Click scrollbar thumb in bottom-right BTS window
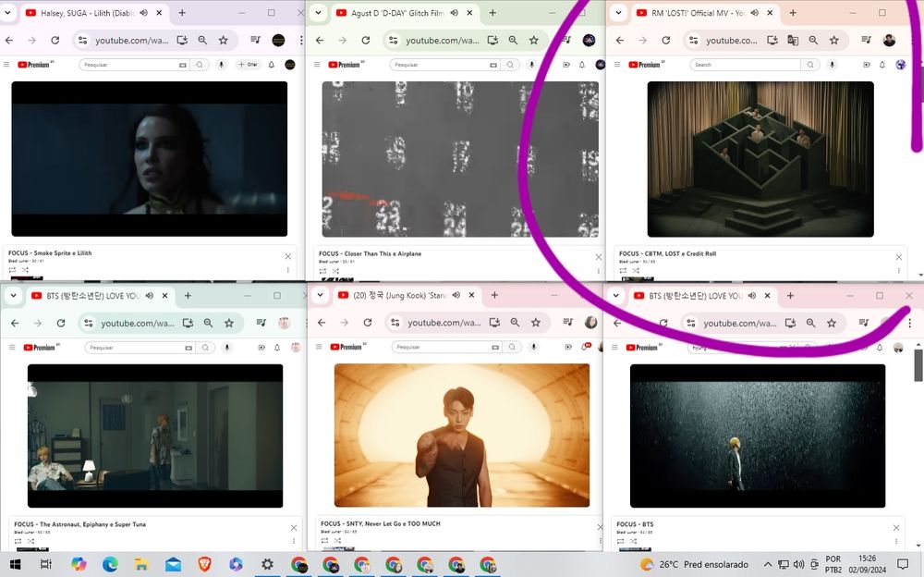The width and height of the screenshot is (924, 577). [x=918, y=365]
